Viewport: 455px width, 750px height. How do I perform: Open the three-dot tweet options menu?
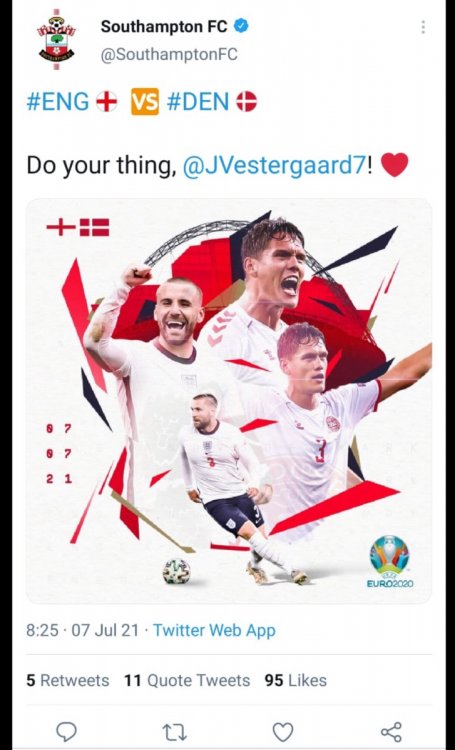[423, 27]
